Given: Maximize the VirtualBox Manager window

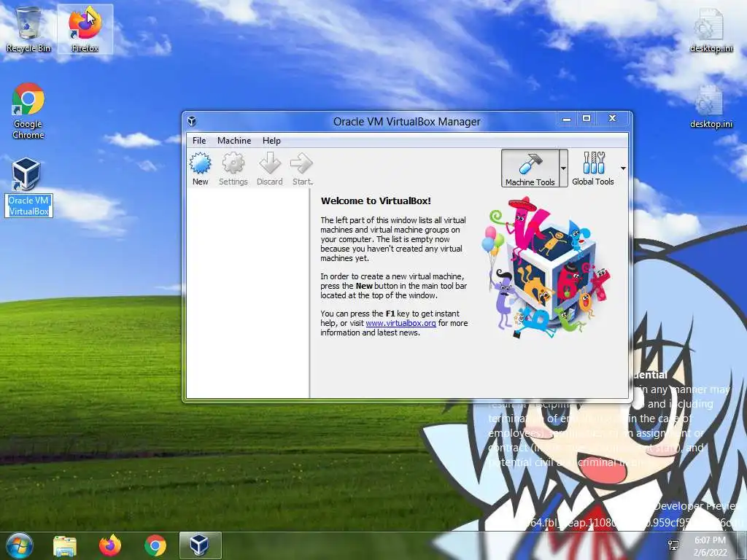Looking at the screenshot, I should click(587, 119).
